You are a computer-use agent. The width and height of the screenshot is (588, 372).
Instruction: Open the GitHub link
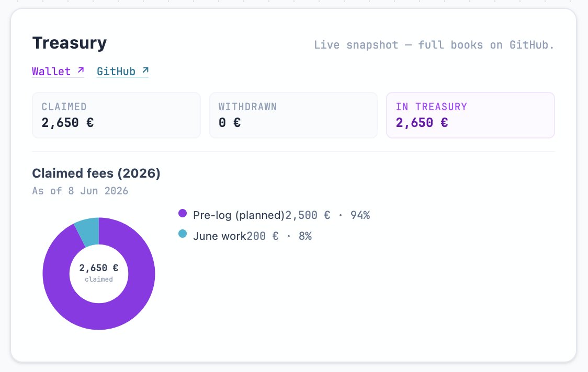122,71
